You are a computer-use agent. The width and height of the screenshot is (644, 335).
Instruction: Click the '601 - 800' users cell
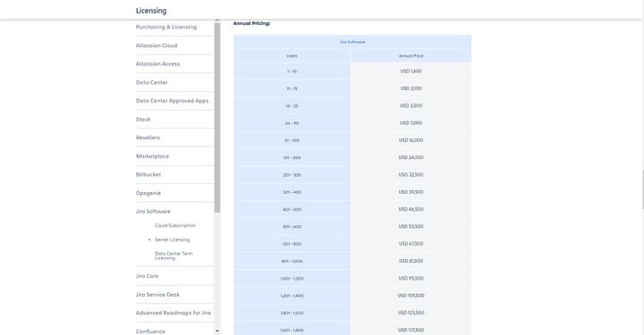[292, 244]
